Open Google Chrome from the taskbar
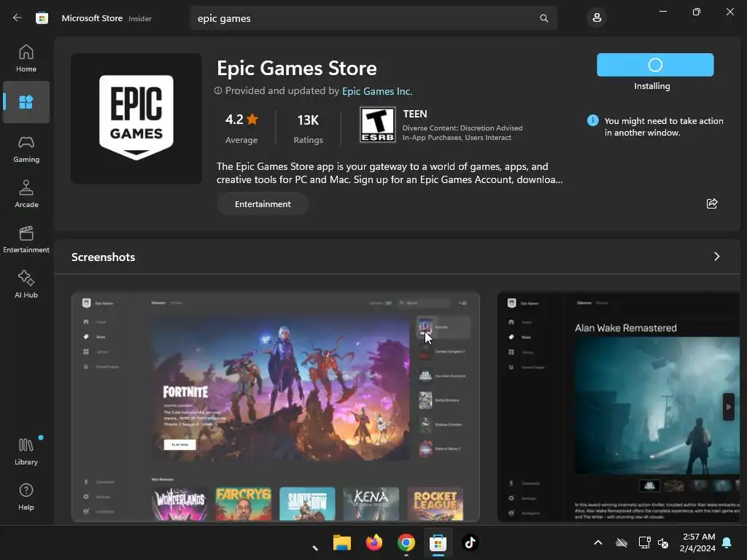This screenshot has width=747, height=560. coord(406,542)
